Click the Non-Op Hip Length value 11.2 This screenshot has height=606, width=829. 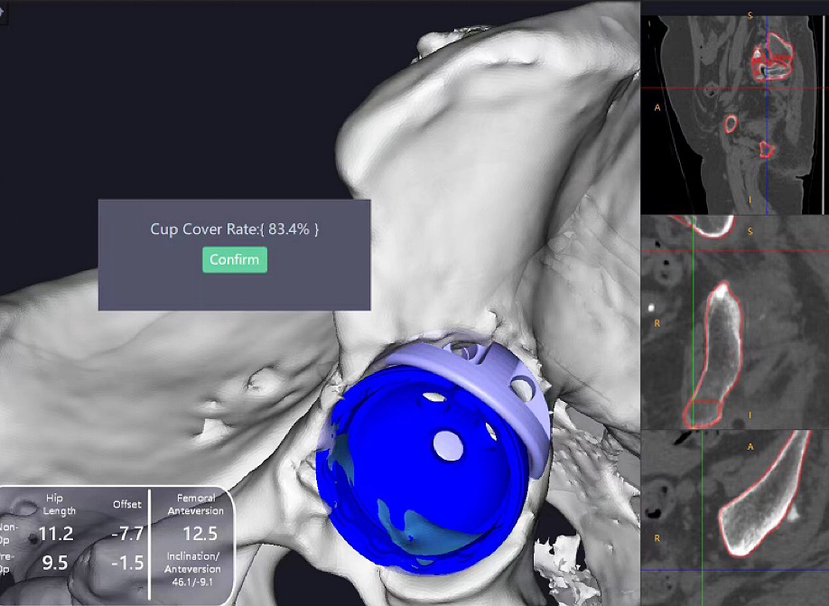[x=55, y=533]
